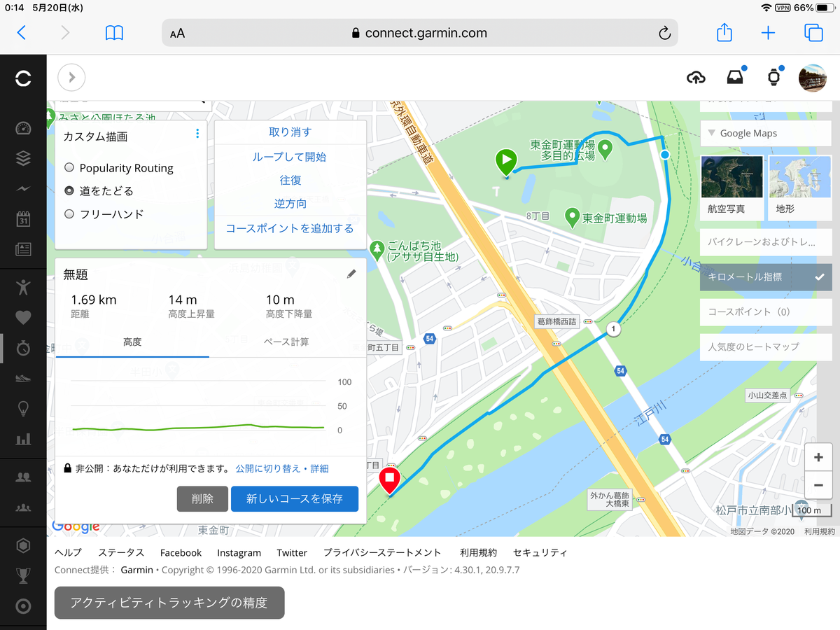Open the stacked layers icon in sidebar
This screenshot has height=630, width=840.
coord(23,159)
